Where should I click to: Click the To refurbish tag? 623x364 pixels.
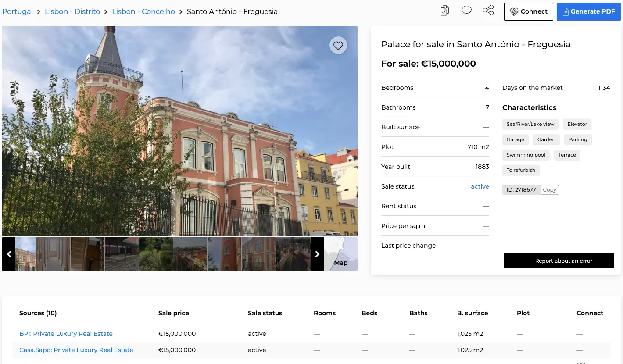[x=521, y=170]
